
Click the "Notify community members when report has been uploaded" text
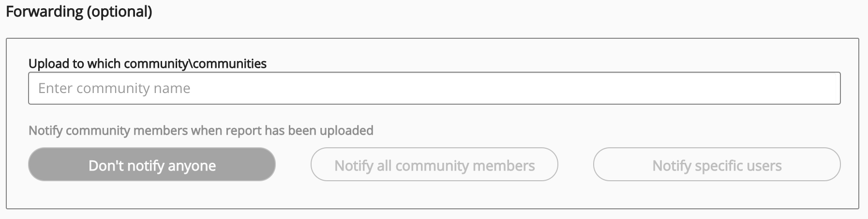[201, 130]
